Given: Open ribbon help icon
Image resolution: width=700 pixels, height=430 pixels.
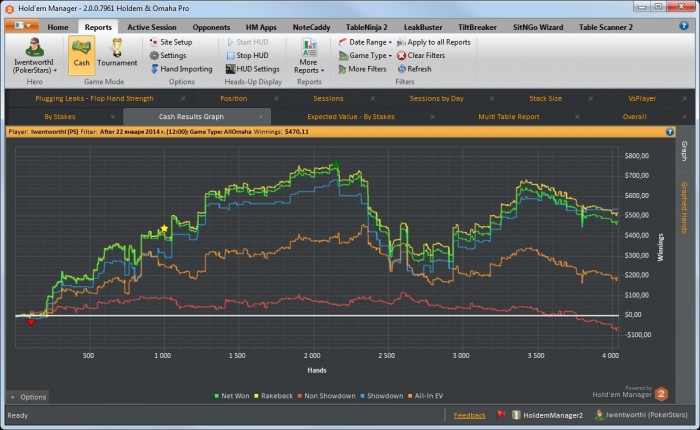Looking at the screenshot, I should [x=683, y=26].
